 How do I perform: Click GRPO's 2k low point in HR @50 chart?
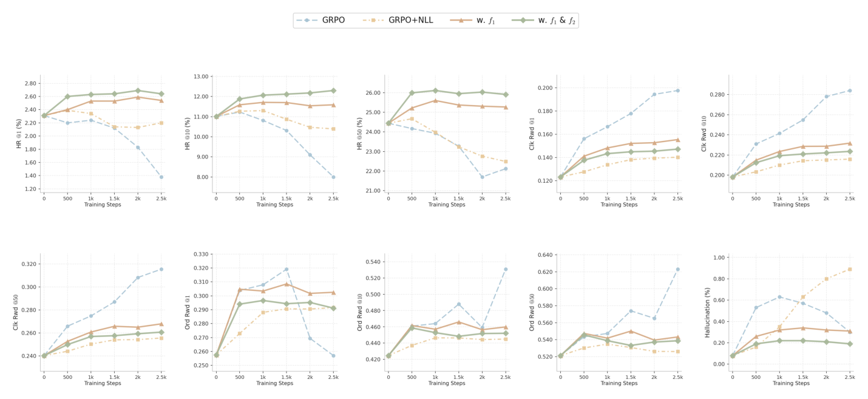coord(482,177)
